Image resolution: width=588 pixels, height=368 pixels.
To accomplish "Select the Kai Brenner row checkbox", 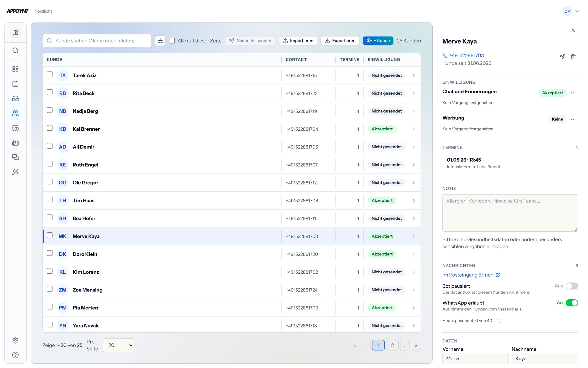I will pos(50,128).
